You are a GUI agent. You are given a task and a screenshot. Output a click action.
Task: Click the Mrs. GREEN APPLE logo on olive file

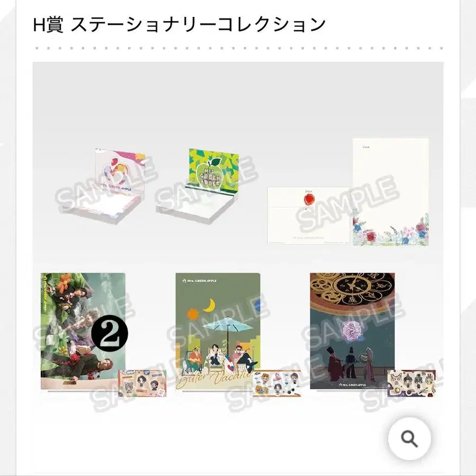pyautogui.click(x=199, y=281)
